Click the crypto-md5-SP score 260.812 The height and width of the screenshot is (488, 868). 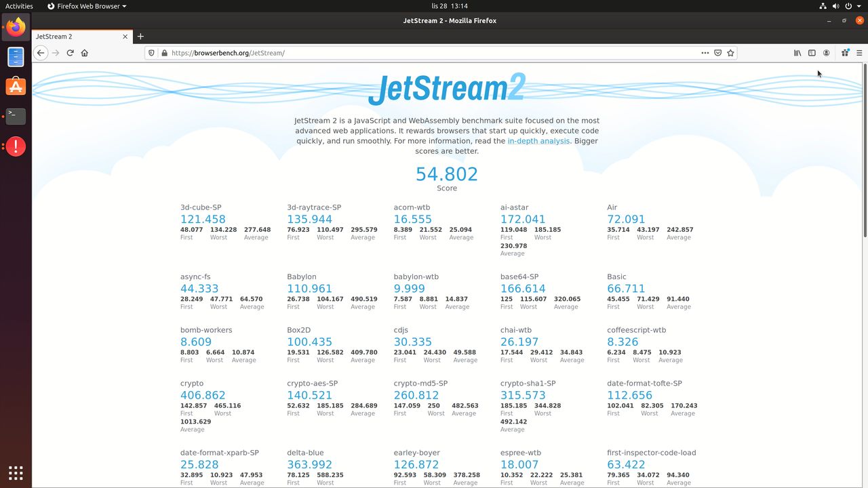tap(416, 395)
